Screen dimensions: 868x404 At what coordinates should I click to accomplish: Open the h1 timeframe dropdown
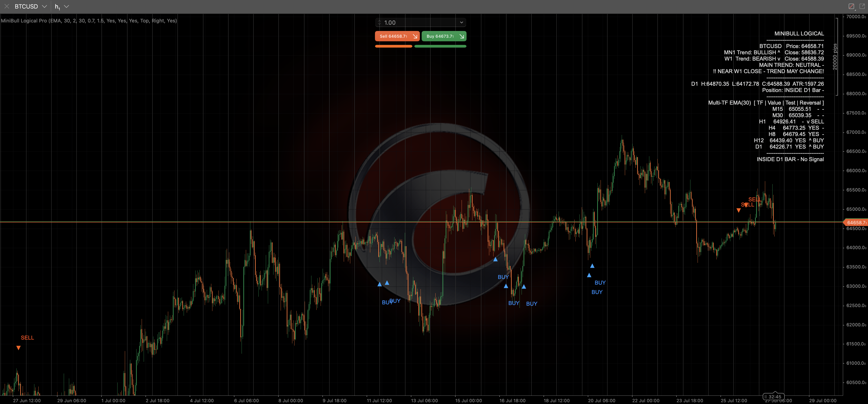62,7
